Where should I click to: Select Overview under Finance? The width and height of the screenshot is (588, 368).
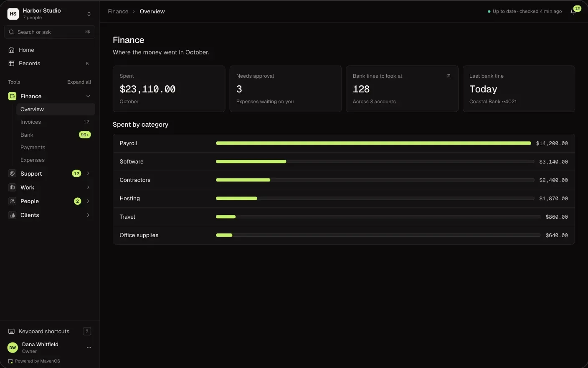[56, 109]
